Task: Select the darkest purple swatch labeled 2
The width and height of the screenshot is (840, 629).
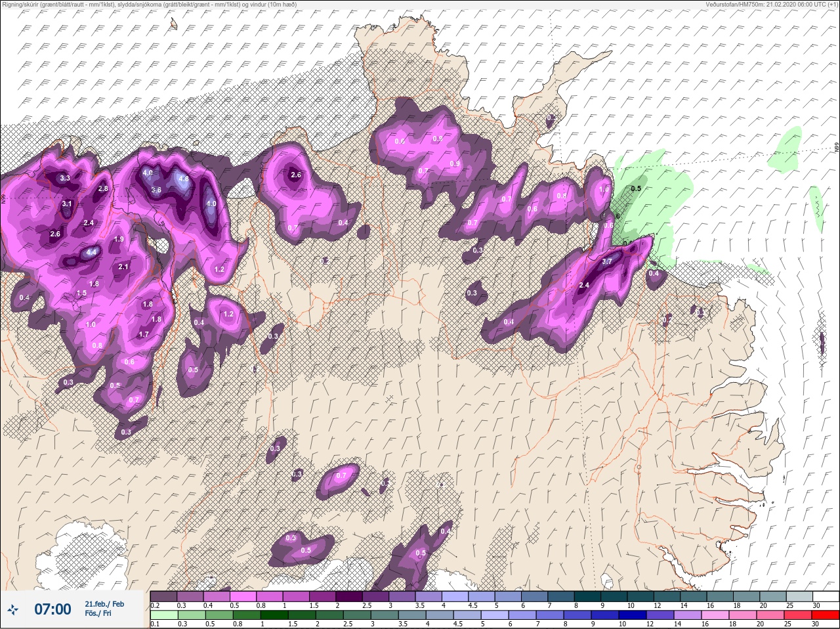Action: click(350, 596)
